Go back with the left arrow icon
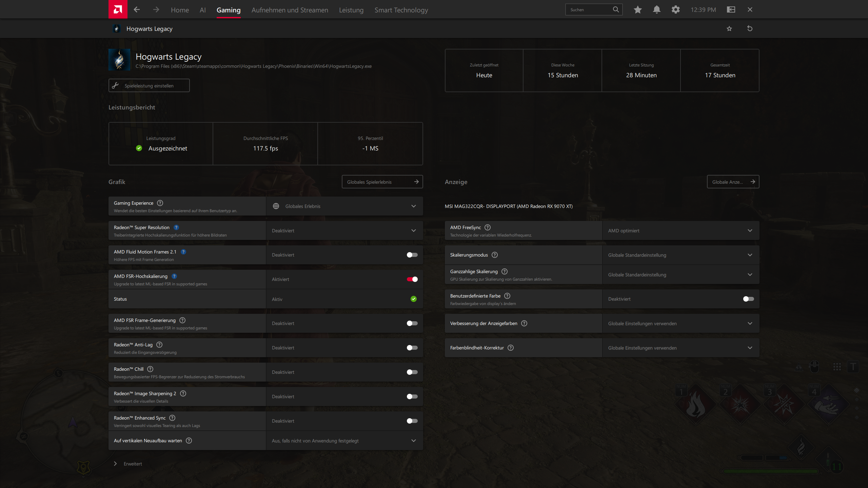Viewport: 868px width, 488px height. tap(137, 9)
